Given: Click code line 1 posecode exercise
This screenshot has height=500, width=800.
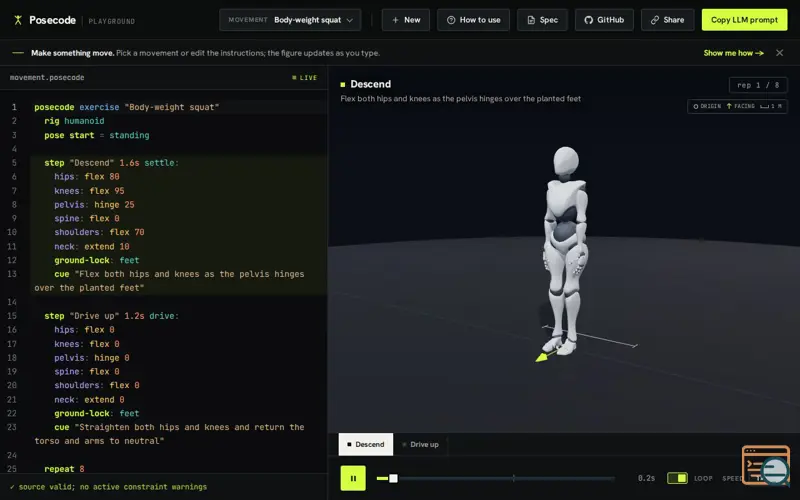Looking at the screenshot, I should tap(127, 107).
